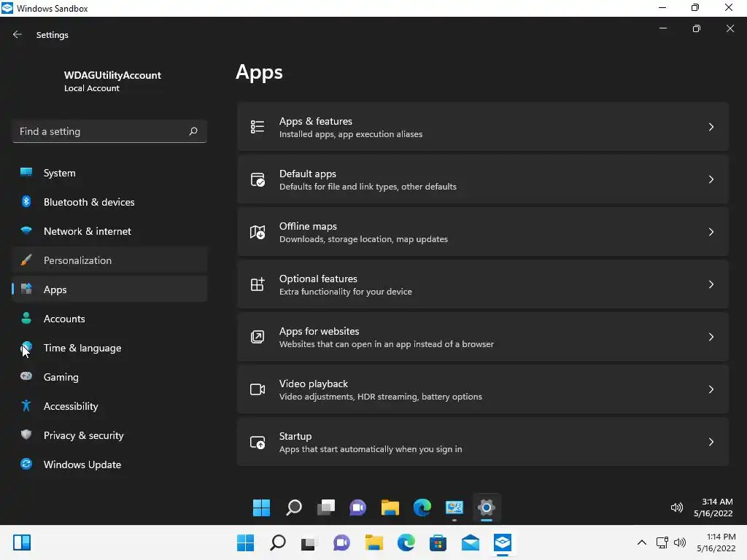Click the Privacy & security shield icon
This screenshot has height=560, width=747.
pos(26,435)
